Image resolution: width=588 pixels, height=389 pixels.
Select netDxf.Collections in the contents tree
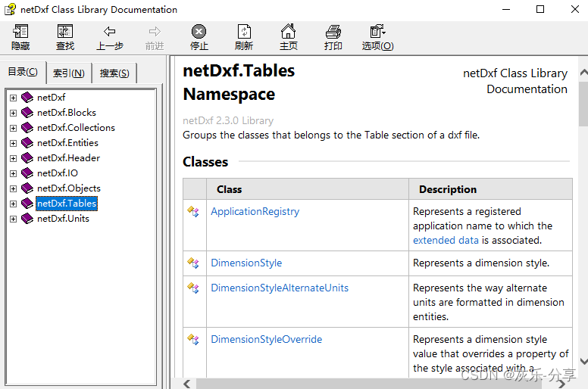click(76, 128)
